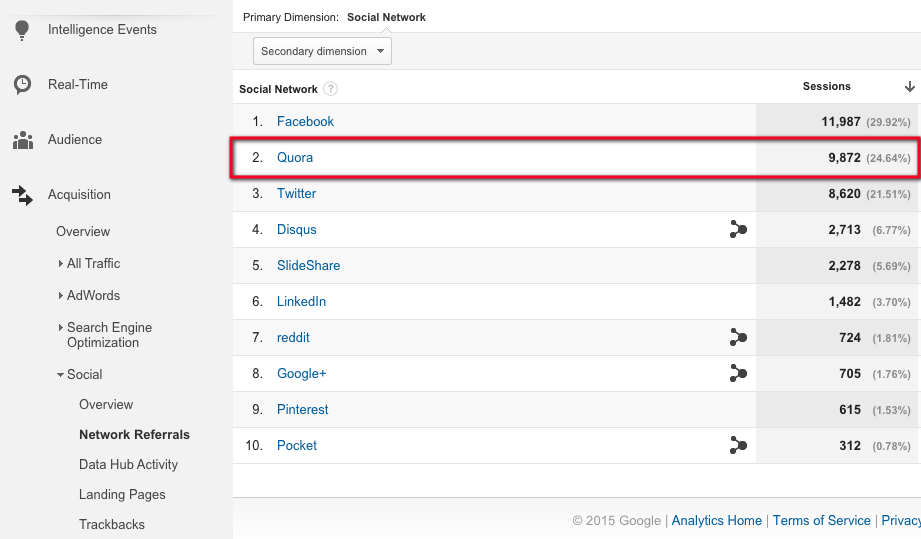Click the Intelligence Events lightbulb icon
Image resolution: width=921 pixels, height=539 pixels.
tap(22, 30)
